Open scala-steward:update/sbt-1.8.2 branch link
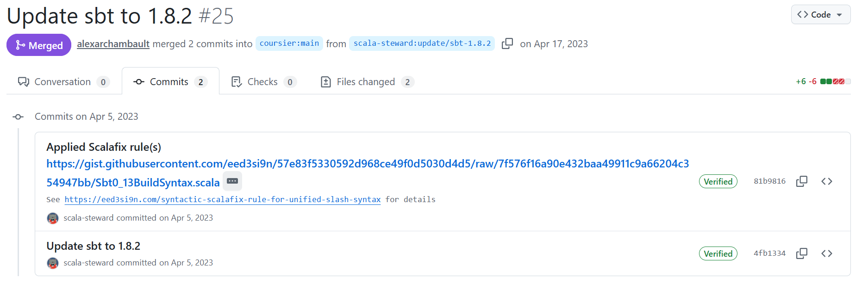 point(422,43)
